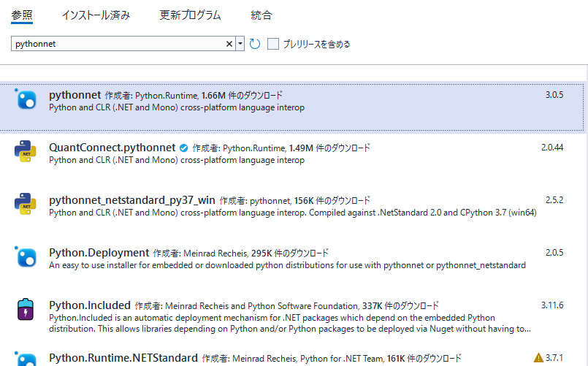Select the QuantConnect.pythonnet package title

point(112,148)
